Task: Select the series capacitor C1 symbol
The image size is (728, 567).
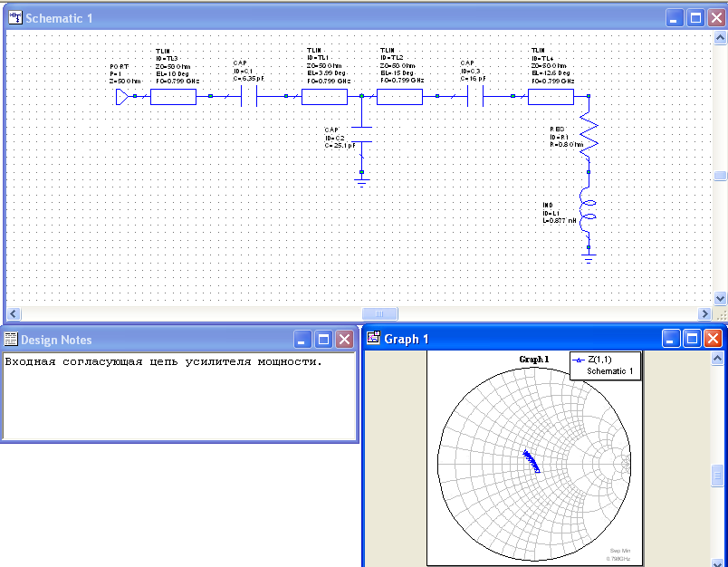Action: click(x=249, y=97)
